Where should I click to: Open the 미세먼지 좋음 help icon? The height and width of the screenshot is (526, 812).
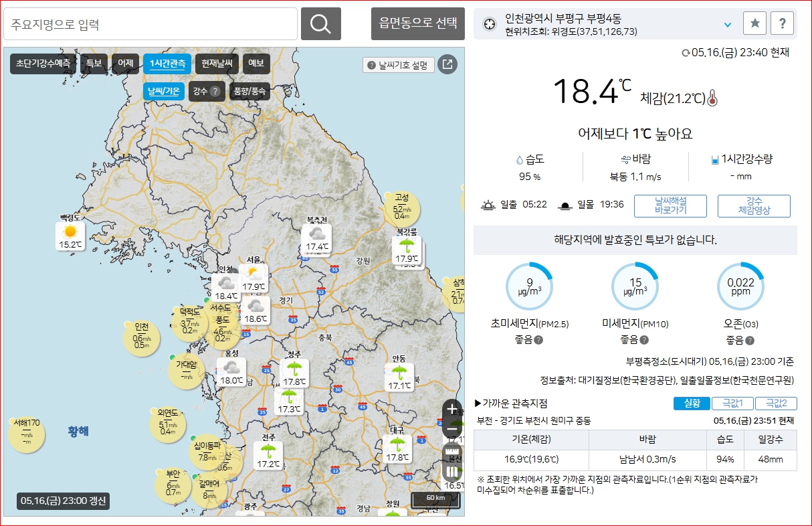coord(643,340)
